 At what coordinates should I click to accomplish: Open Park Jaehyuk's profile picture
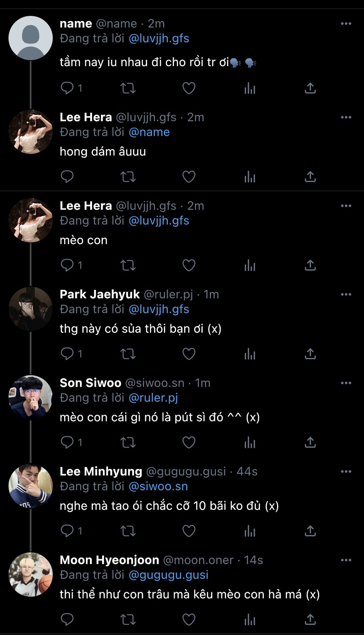click(x=30, y=309)
